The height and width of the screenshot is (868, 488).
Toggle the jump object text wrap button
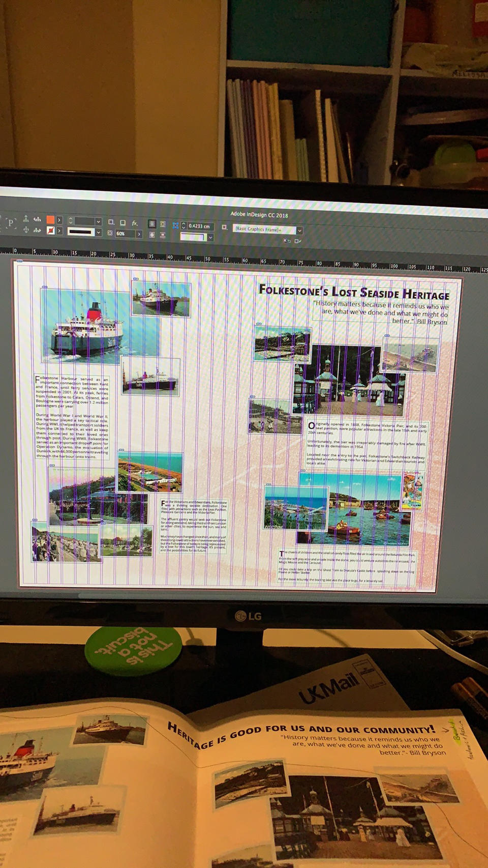tap(152, 235)
